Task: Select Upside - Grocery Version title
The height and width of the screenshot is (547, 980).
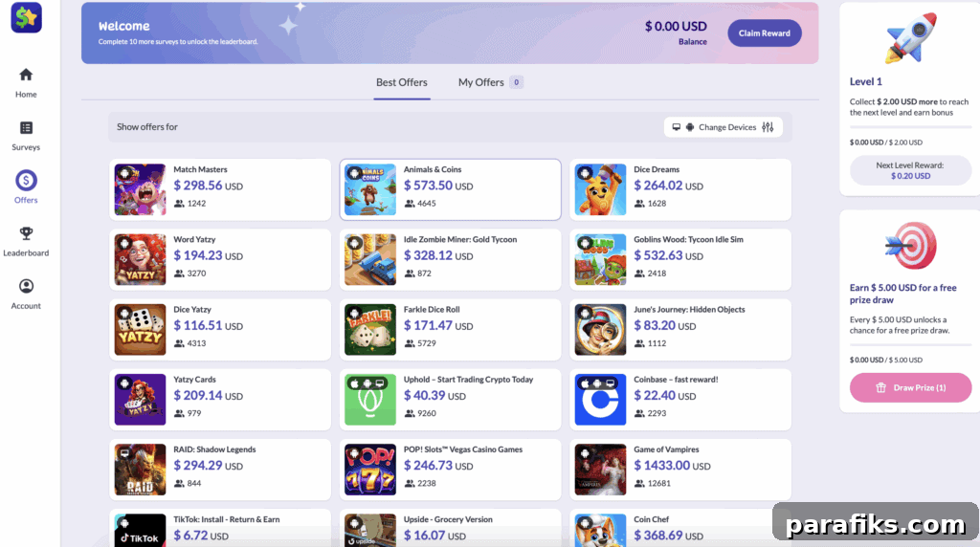Action: point(448,519)
